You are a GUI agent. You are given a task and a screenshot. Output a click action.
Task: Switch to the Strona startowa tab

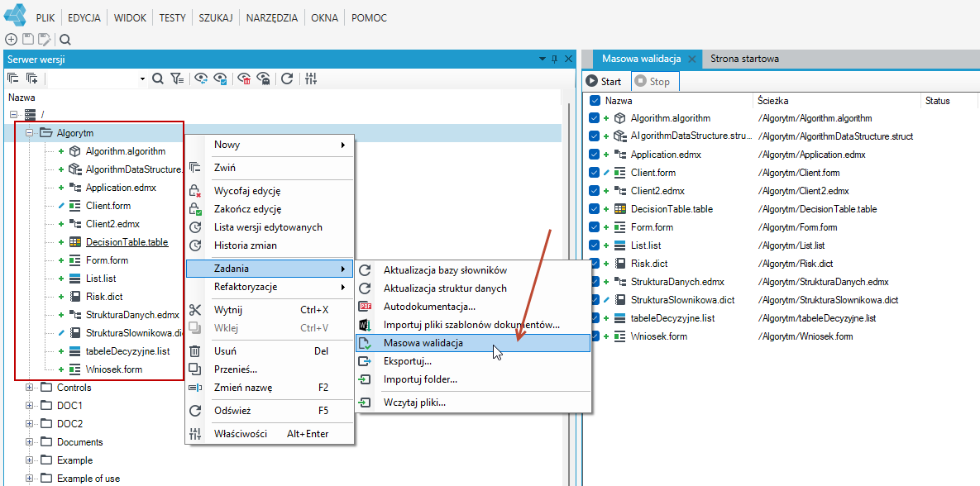coord(744,59)
